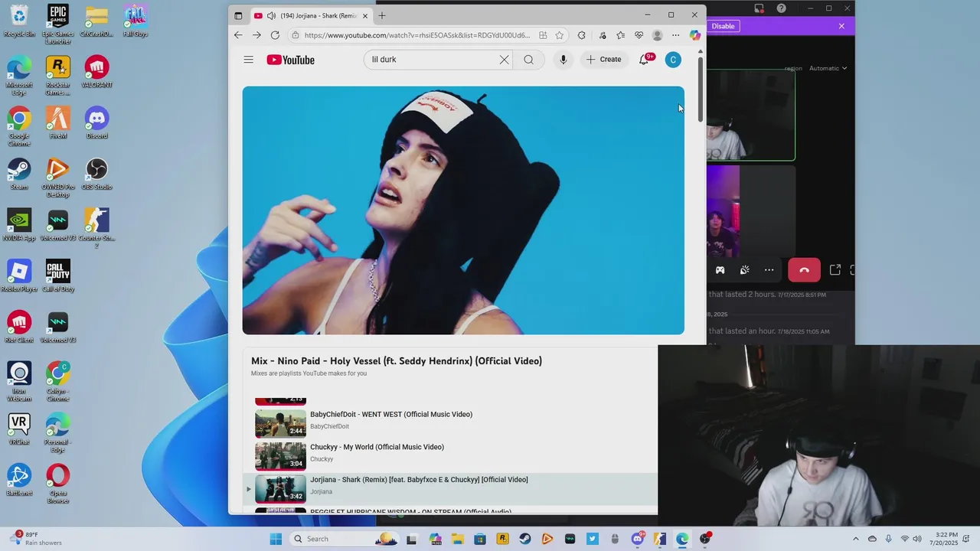The height and width of the screenshot is (551, 980).
Task: Open the YouTube account avatar menu
Action: [x=673, y=60]
